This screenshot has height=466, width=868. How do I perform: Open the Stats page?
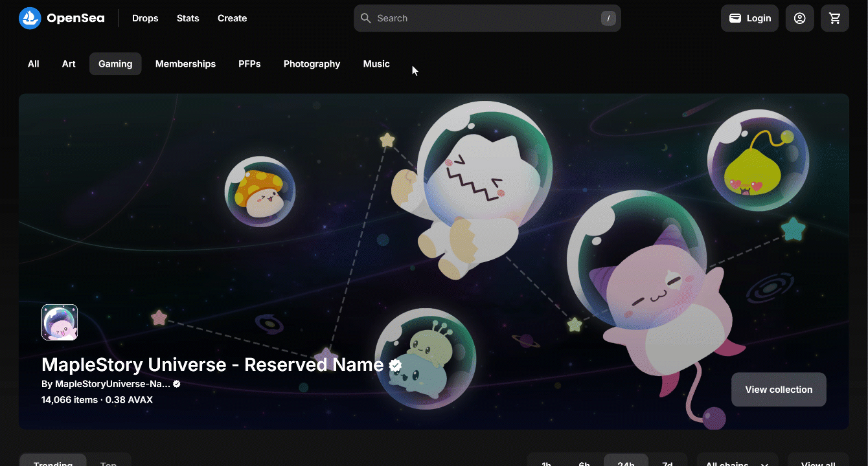tap(188, 18)
